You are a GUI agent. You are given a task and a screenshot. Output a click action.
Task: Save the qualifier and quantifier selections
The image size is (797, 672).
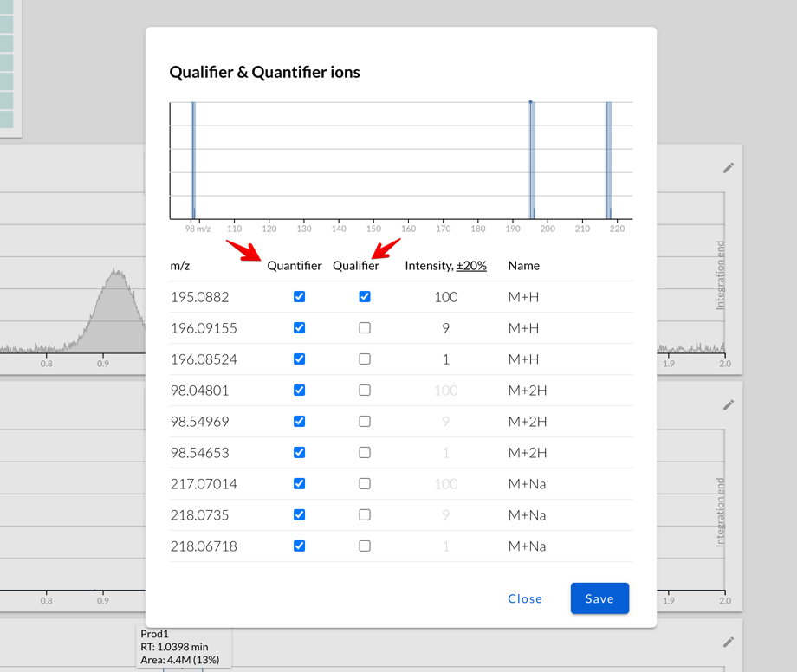click(x=599, y=598)
